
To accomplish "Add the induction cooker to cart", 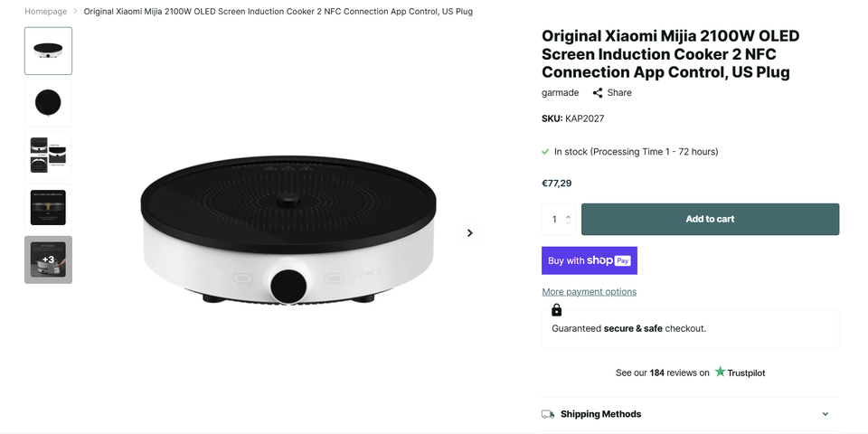I will point(710,219).
